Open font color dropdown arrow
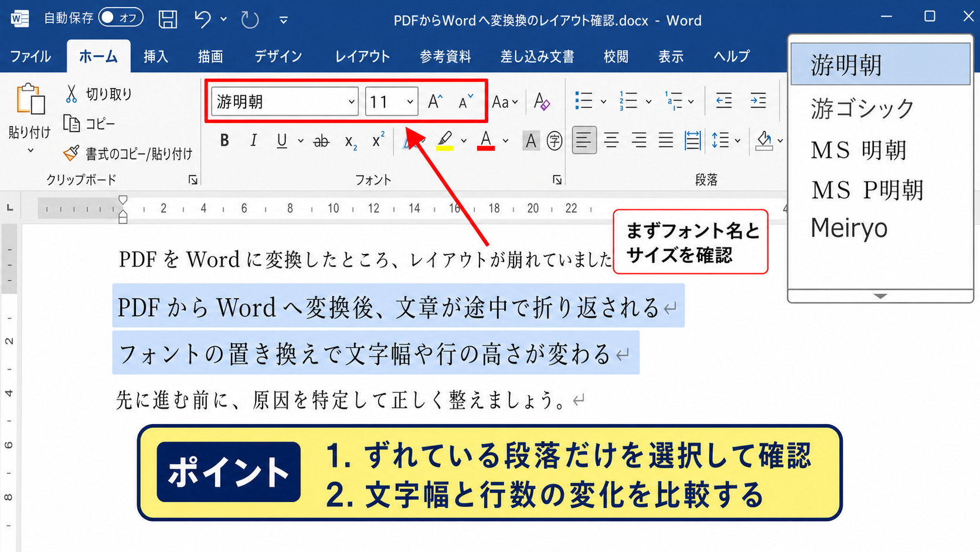The image size is (980, 552). pos(505,141)
